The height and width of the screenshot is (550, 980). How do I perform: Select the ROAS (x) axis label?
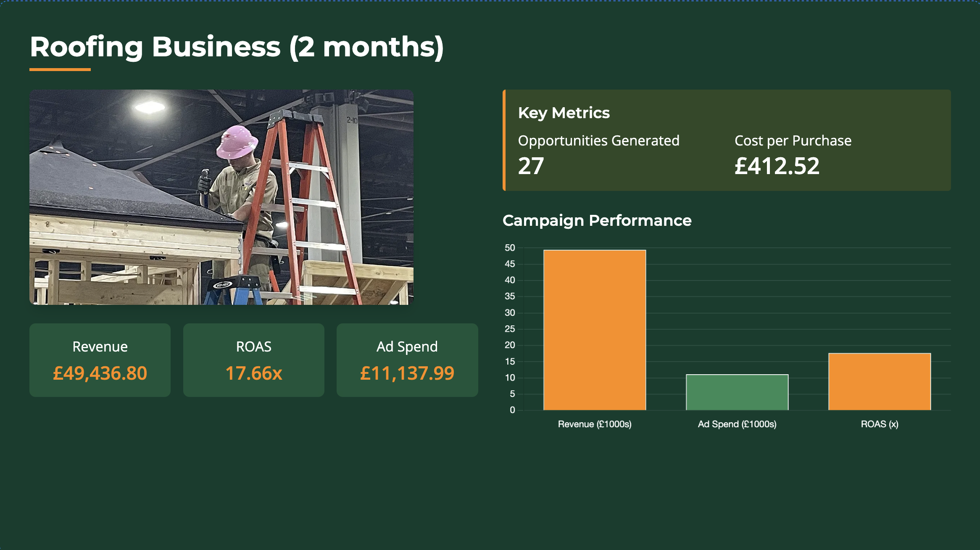(879, 424)
